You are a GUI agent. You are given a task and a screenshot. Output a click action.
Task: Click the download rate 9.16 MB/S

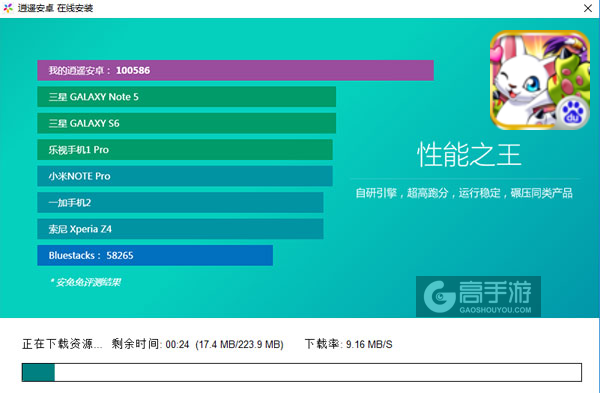pyautogui.click(x=369, y=344)
